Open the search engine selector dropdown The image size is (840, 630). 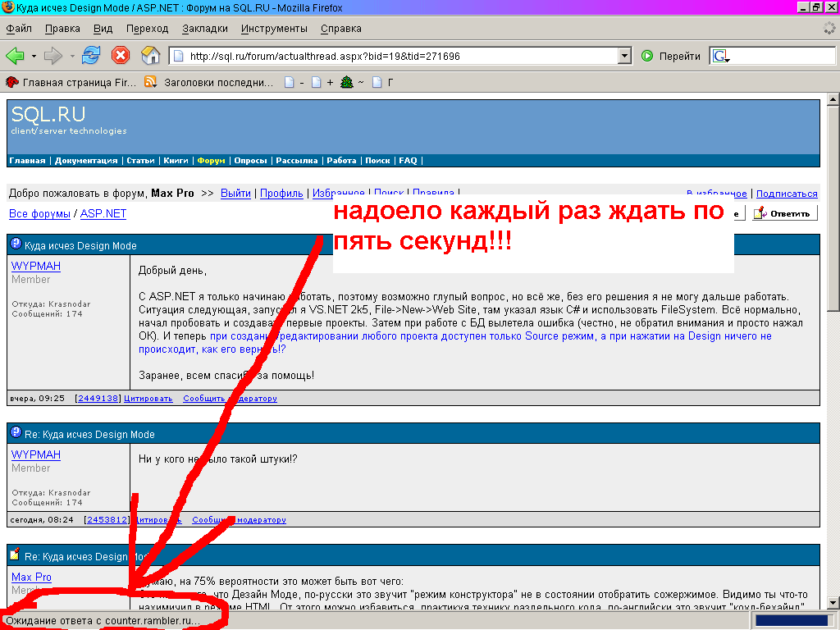click(722, 56)
